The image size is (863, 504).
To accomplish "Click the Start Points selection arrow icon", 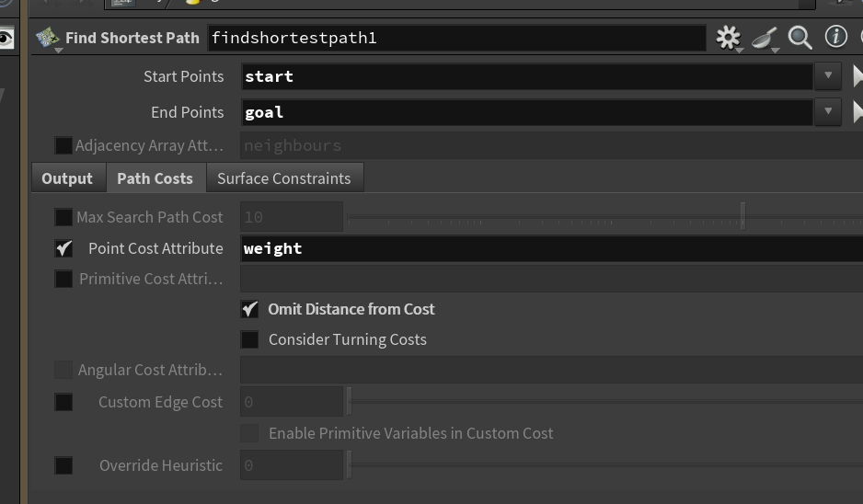I will point(857,76).
